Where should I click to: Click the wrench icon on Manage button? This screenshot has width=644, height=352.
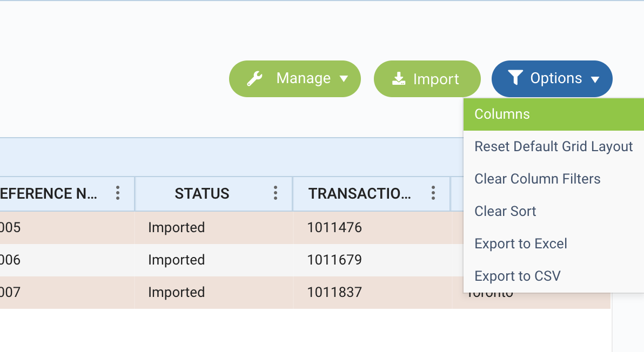click(x=254, y=79)
